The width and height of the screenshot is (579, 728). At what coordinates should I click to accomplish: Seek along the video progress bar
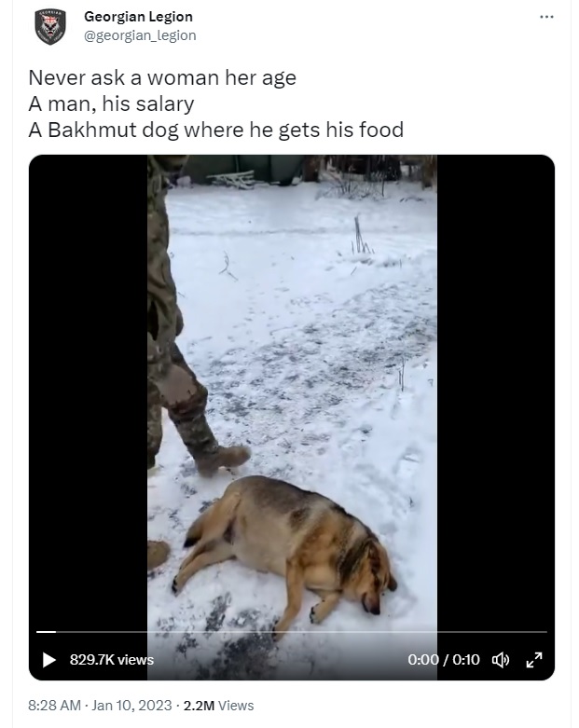(292, 632)
